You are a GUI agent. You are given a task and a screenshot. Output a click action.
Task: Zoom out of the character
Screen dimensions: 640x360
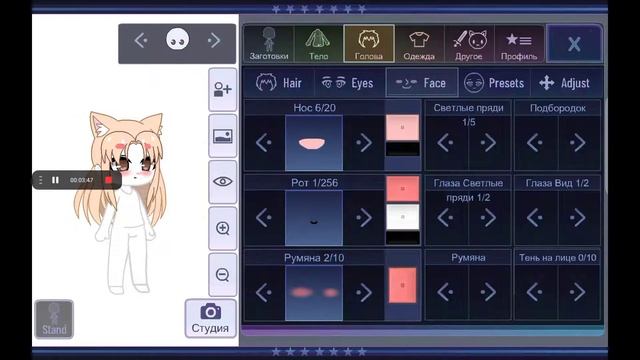tap(223, 275)
